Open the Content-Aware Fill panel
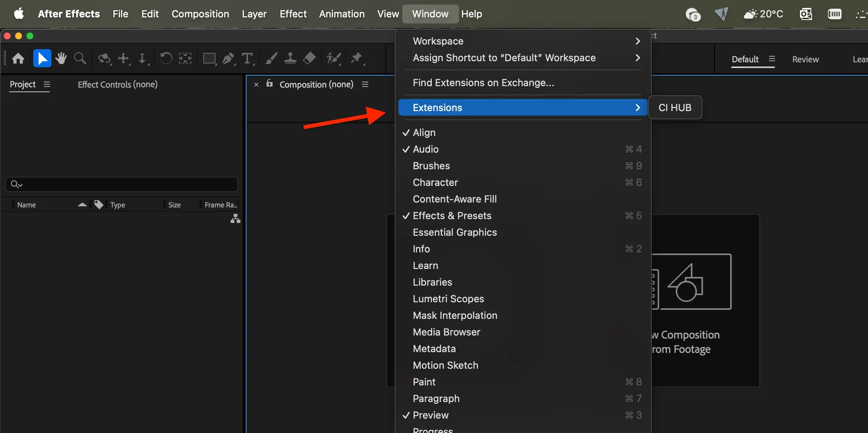Viewport: 868px width, 433px height. click(524, 199)
